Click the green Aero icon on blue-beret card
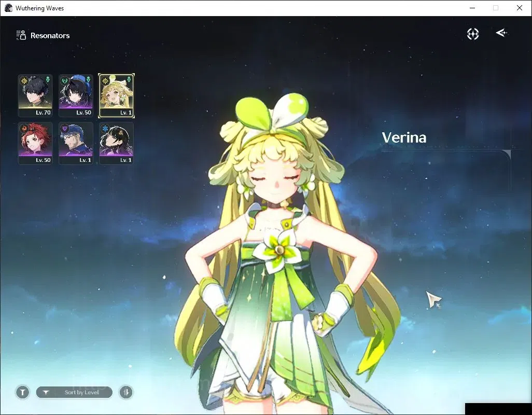532x415 pixels. click(x=64, y=81)
